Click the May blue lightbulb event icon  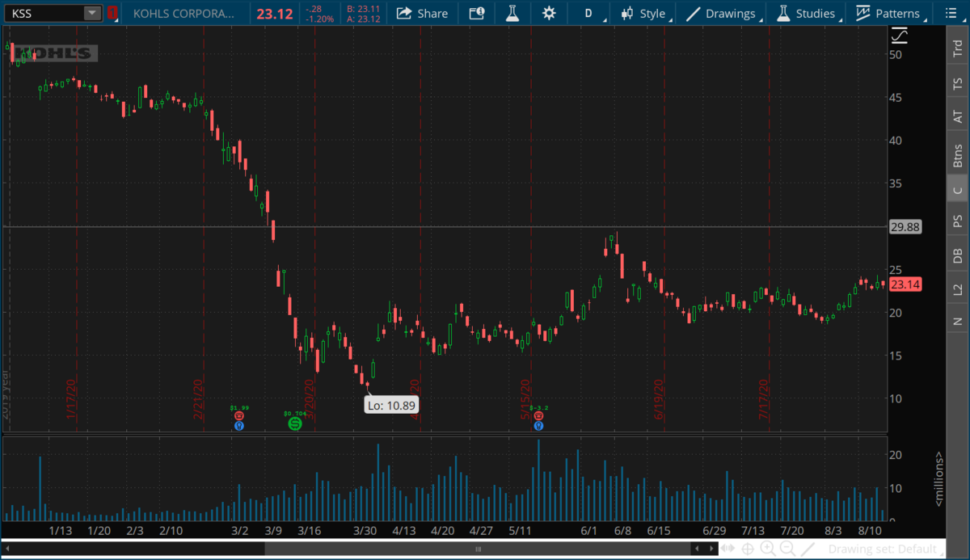pyautogui.click(x=538, y=425)
